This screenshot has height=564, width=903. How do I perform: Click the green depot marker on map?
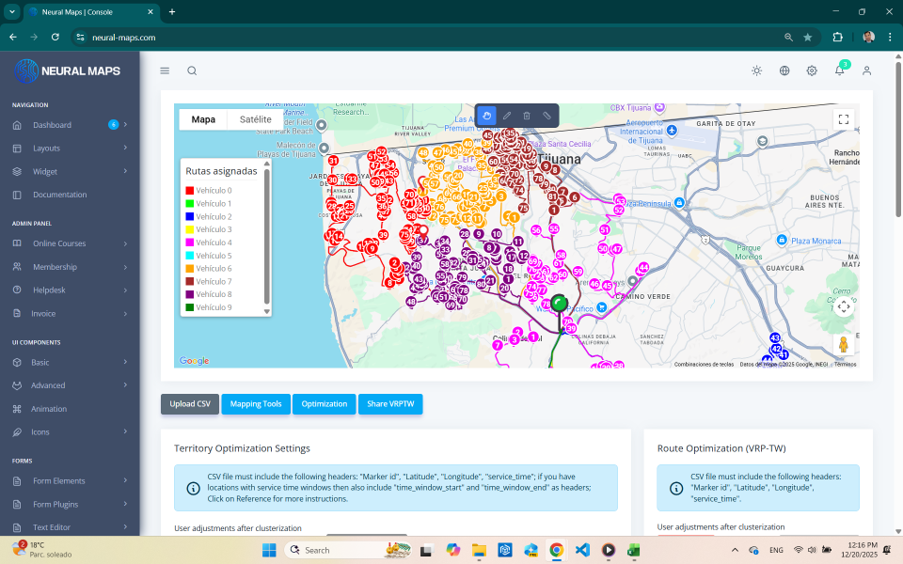pos(559,303)
